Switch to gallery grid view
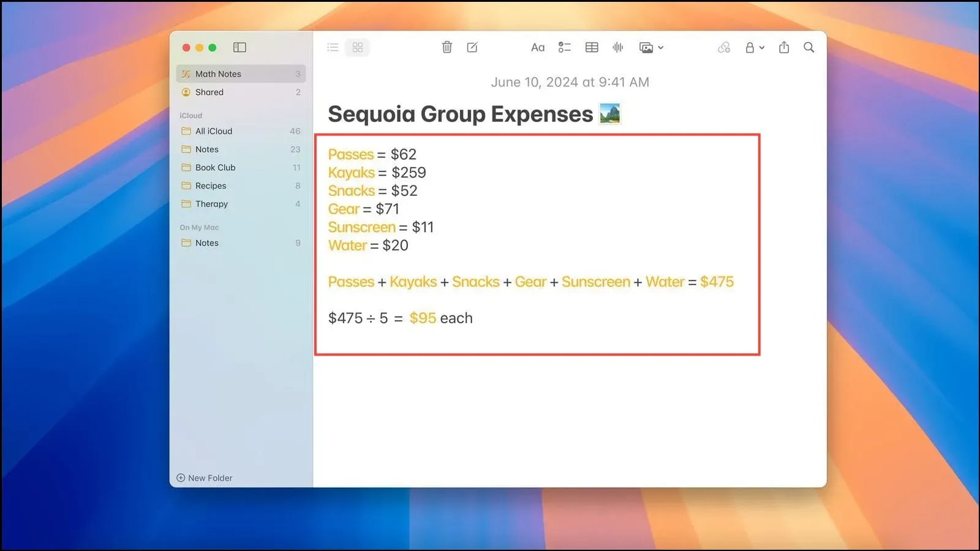The image size is (980, 551). (x=358, y=47)
